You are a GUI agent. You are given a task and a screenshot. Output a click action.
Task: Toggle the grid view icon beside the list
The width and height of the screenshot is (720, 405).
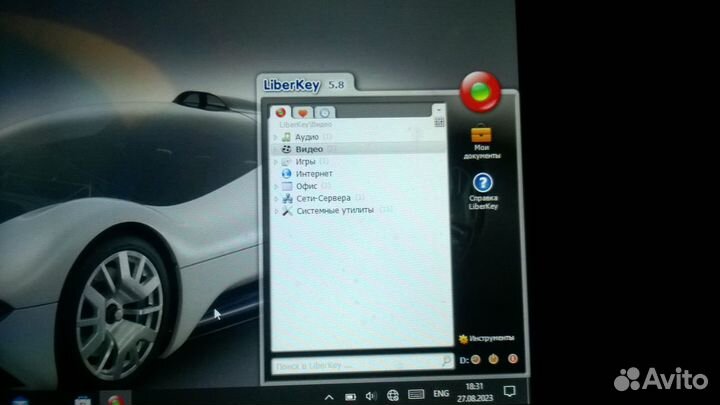(439, 122)
